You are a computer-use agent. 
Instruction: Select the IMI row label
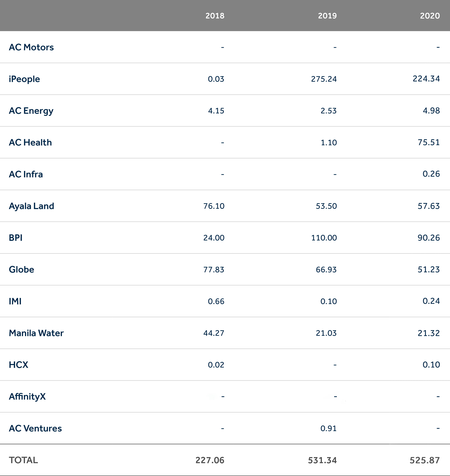point(15,301)
